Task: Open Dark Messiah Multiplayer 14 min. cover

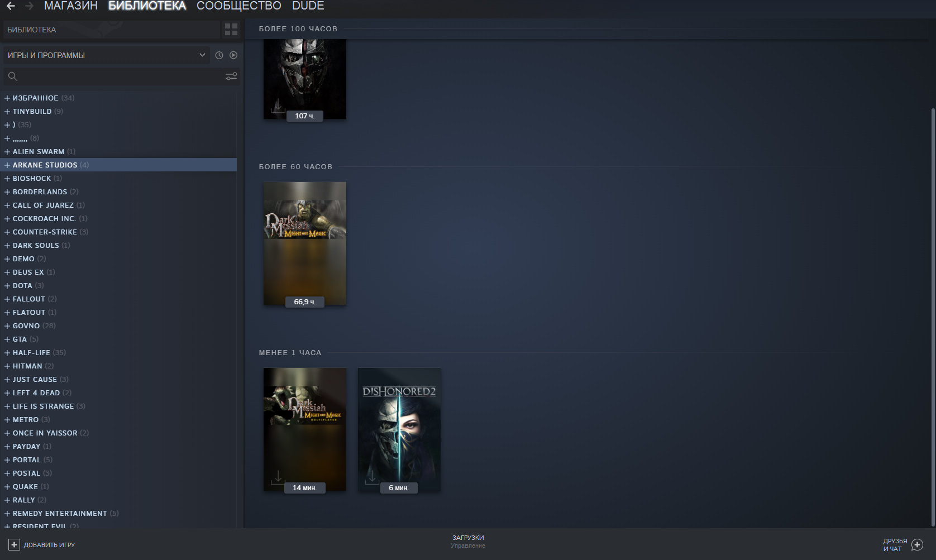Action: click(x=305, y=429)
